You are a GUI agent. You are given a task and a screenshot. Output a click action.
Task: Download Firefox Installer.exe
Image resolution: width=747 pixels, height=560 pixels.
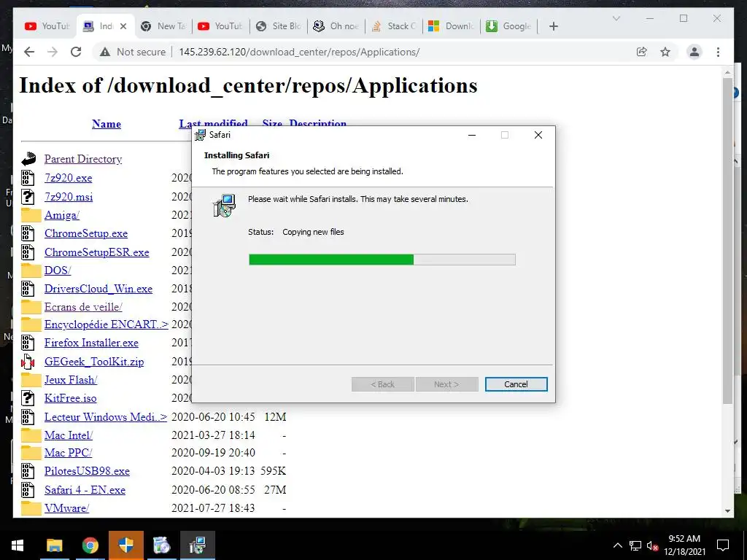[91, 343]
